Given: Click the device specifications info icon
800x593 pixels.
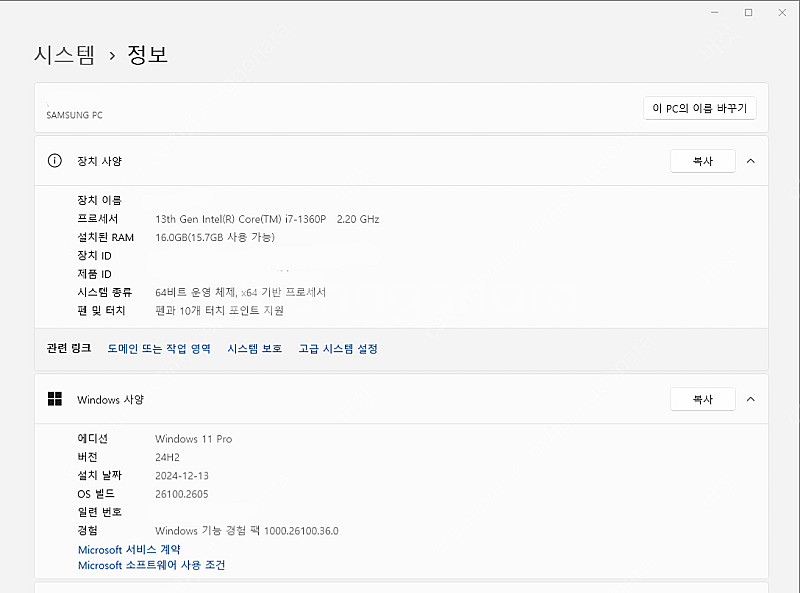Looking at the screenshot, I should coord(55,161).
